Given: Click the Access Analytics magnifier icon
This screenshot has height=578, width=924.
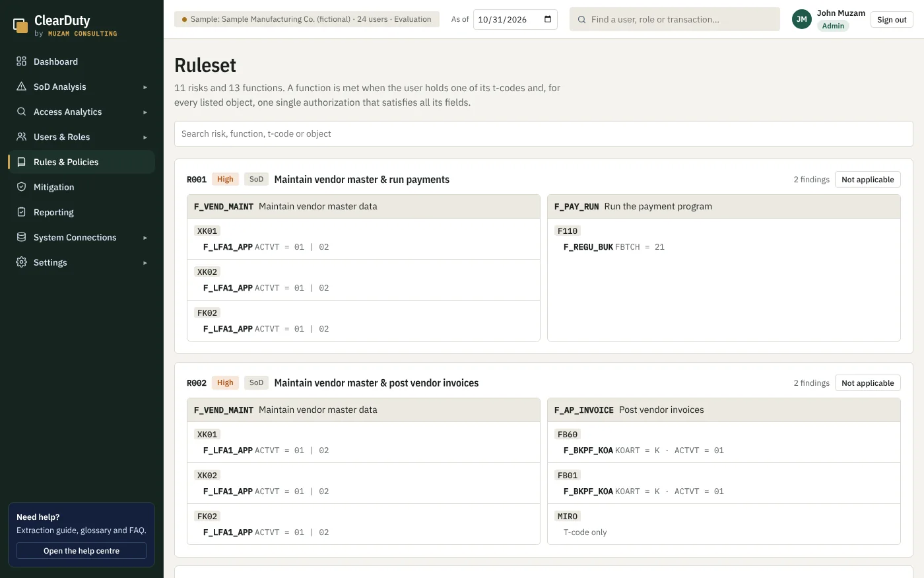Looking at the screenshot, I should coord(21,112).
